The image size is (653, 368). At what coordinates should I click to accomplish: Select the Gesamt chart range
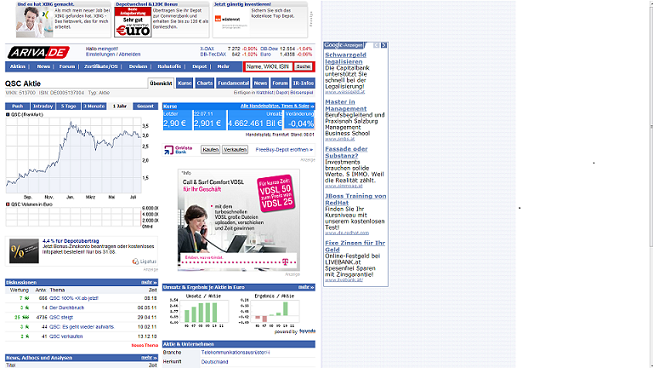[x=145, y=106]
